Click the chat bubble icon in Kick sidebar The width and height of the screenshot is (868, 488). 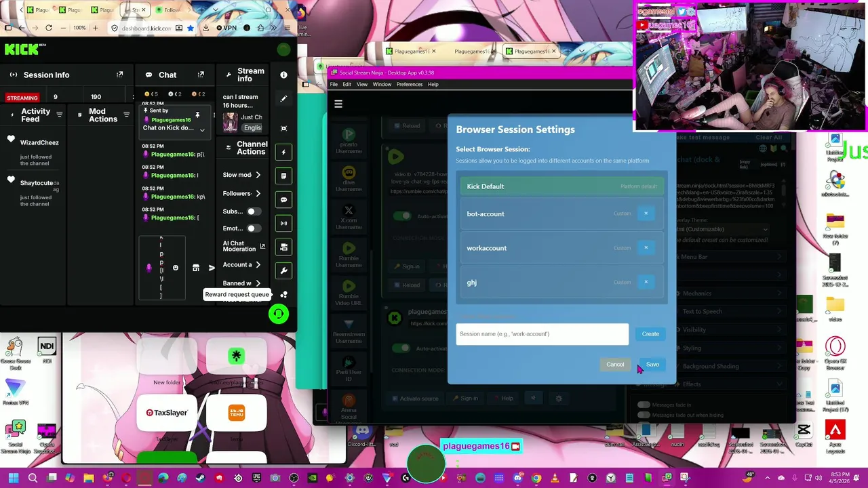[283, 199]
